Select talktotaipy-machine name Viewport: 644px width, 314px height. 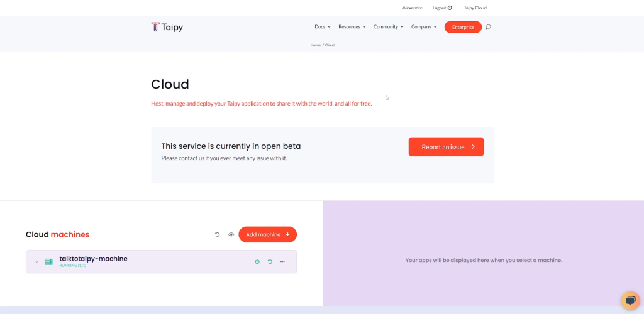[93, 259]
